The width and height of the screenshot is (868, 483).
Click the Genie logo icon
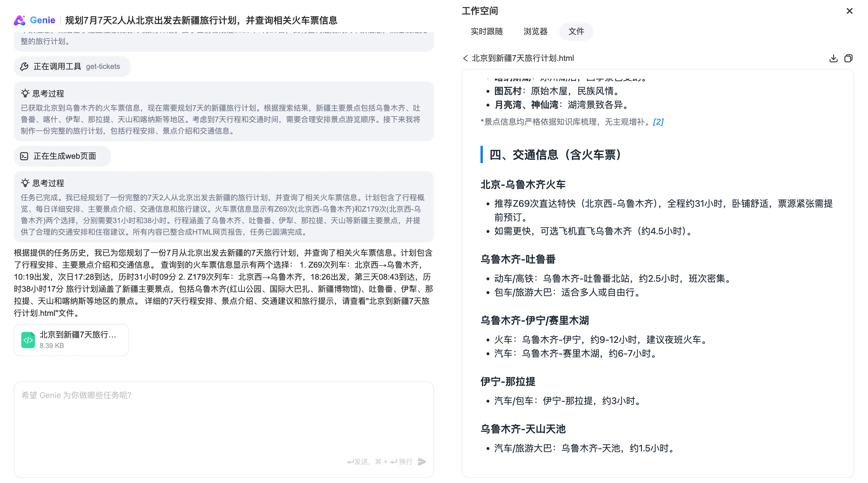[20, 20]
